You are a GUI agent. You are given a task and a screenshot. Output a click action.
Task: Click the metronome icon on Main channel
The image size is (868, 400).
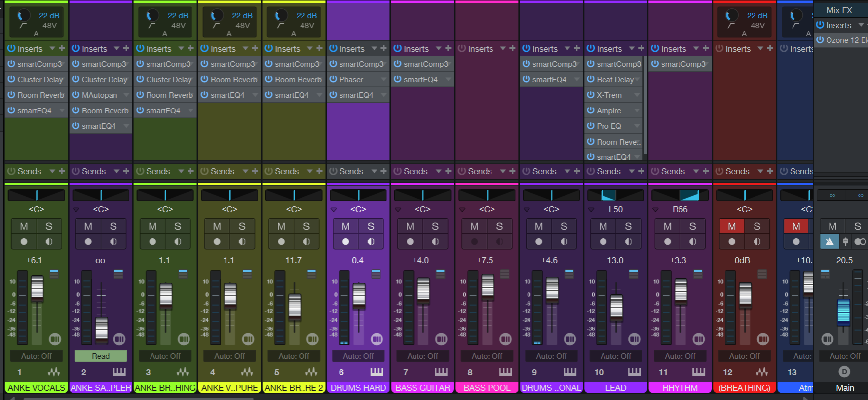pyautogui.click(x=830, y=241)
